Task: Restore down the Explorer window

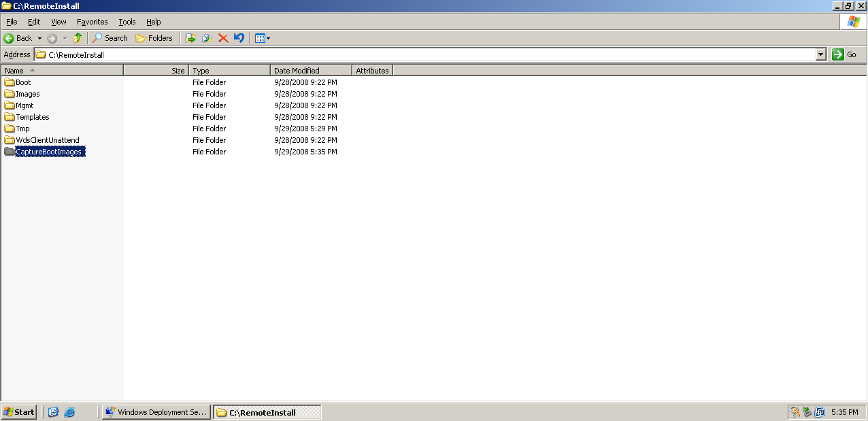Action: click(848, 5)
